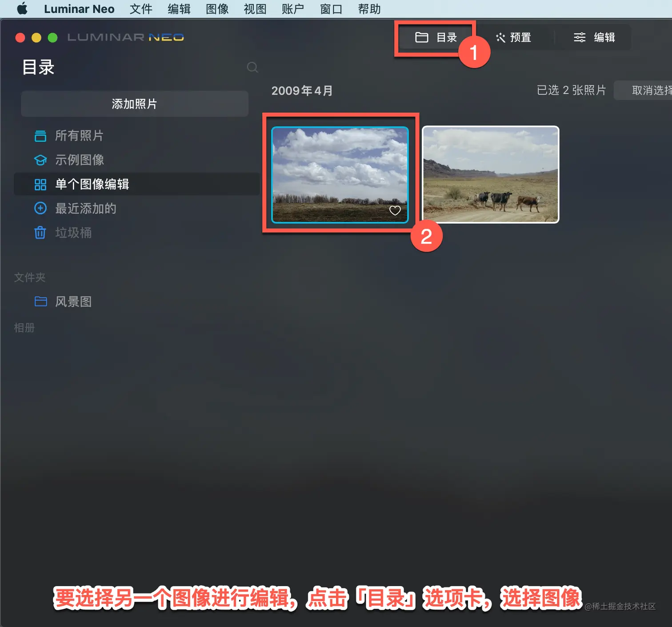Click the Luminar Neo logo text
Viewport: 672px width, 627px height.
tap(126, 37)
